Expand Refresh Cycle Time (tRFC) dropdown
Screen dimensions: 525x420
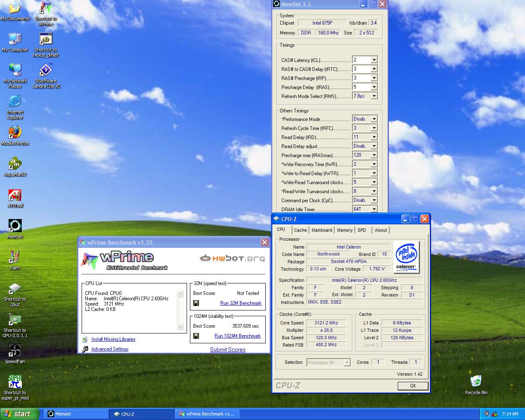[x=374, y=128]
